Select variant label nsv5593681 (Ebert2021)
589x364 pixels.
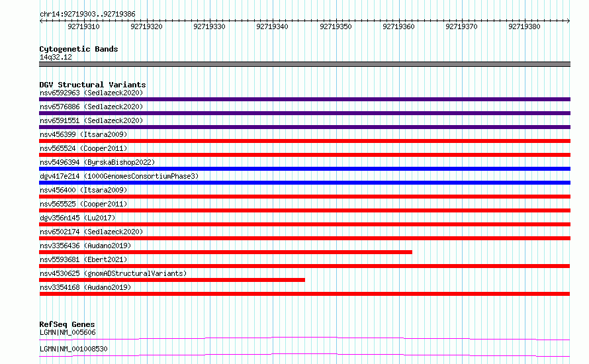pyautogui.click(x=83, y=259)
